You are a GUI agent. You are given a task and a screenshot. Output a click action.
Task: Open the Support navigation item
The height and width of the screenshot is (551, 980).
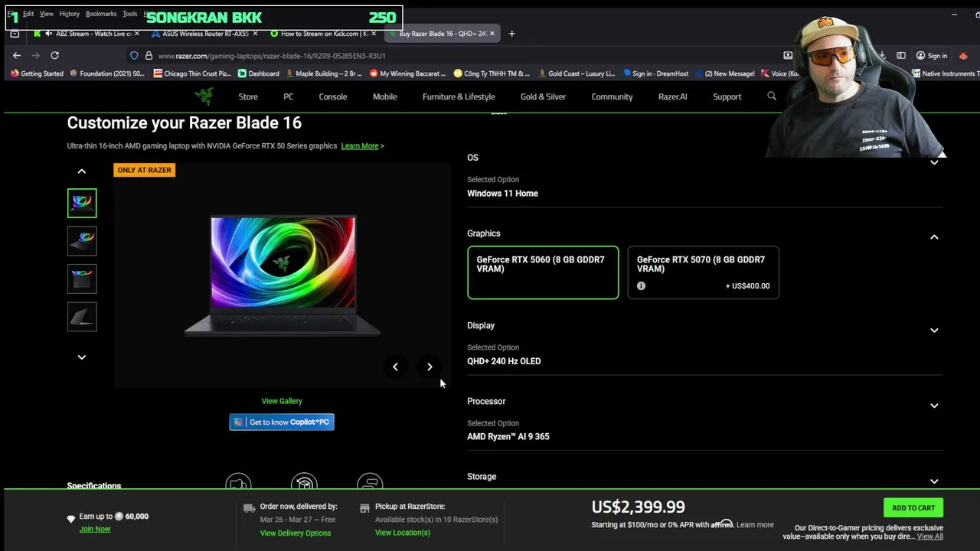click(x=727, y=96)
